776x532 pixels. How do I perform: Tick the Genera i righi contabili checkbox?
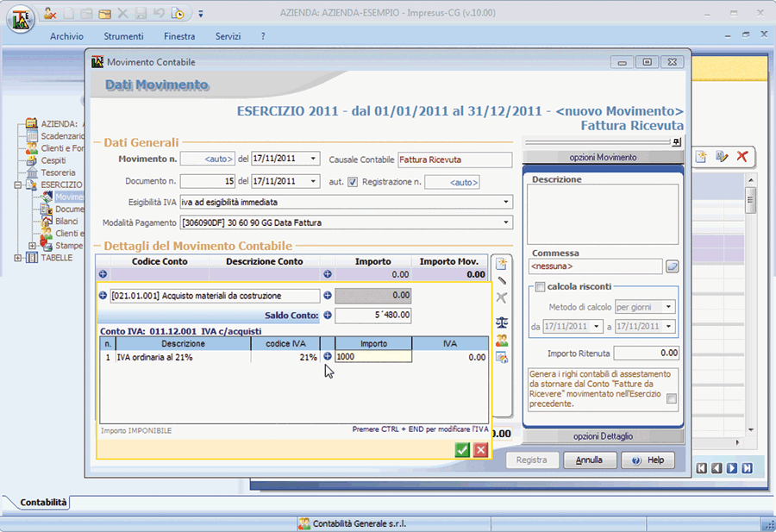pos(672,398)
